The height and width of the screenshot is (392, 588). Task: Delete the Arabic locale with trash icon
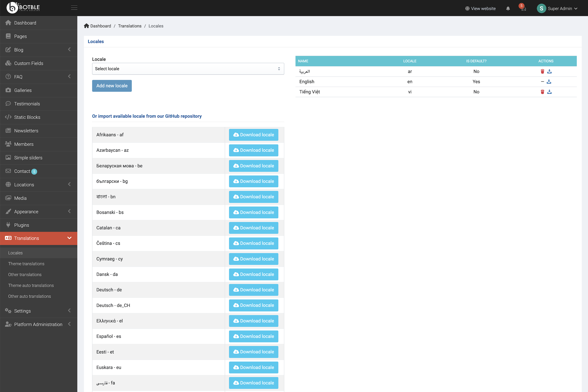542,71
